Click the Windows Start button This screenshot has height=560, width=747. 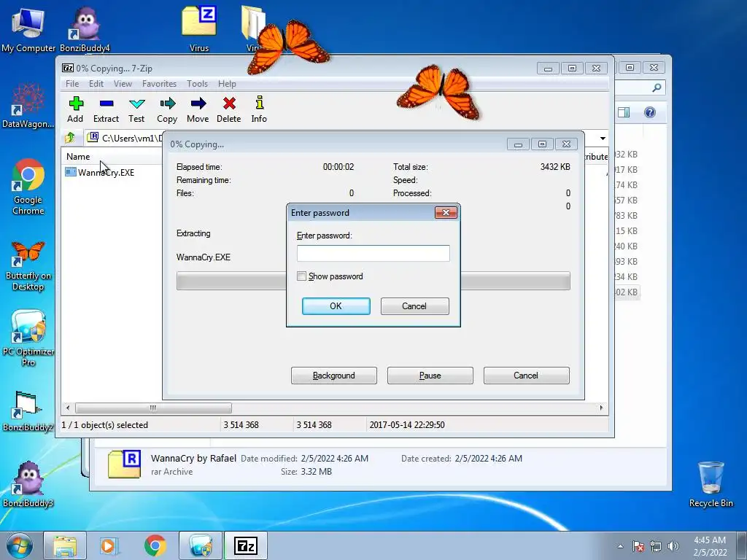click(20, 545)
